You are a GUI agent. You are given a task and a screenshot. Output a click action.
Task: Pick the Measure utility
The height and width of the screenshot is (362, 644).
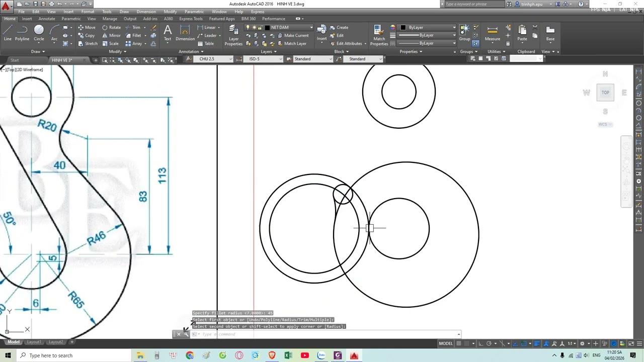[492, 33]
